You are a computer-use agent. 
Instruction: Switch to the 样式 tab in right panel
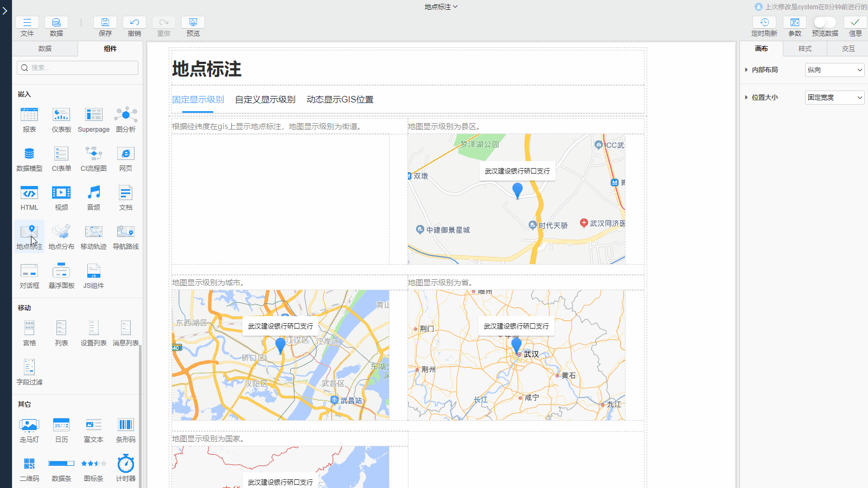805,49
